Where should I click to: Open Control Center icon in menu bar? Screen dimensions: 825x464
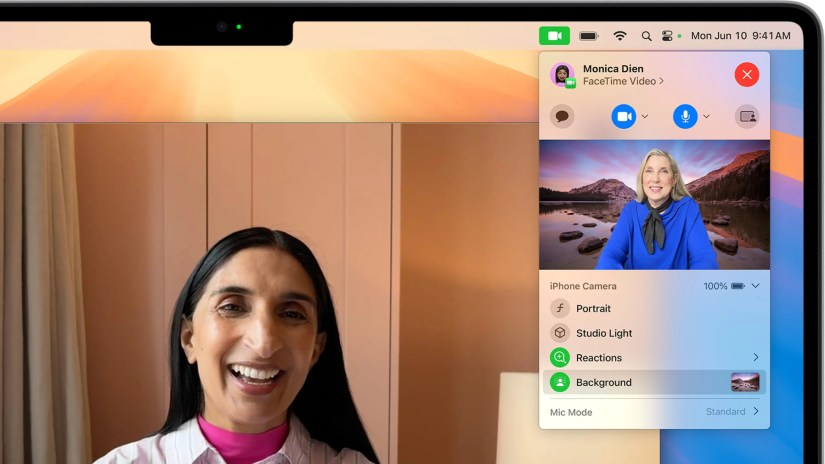pos(667,36)
